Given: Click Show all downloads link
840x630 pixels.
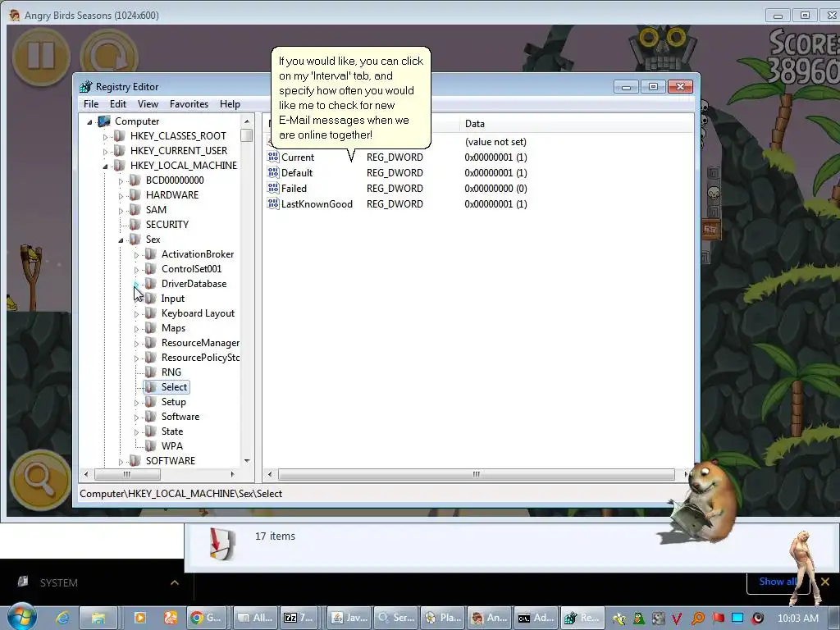Looking at the screenshot, I should pos(778,582).
